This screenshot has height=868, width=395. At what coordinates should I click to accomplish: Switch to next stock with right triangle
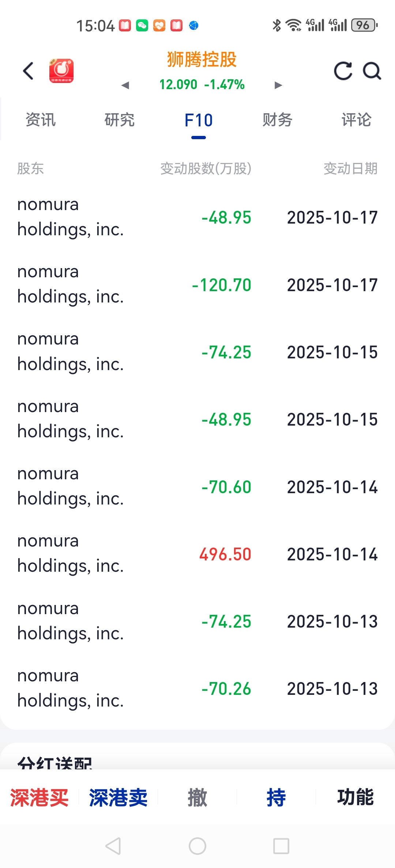pyautogui.click(x=278, y=85)
